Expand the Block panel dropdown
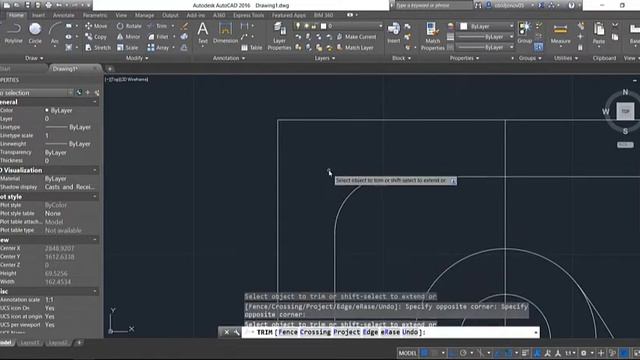Screen dimensions: 640x360 (402, 58)
